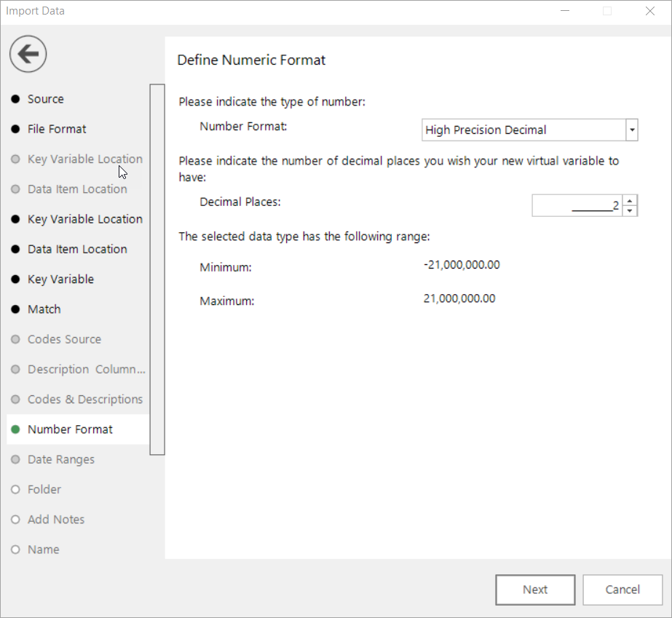Minimize the Import Data window
The height and width of the screenshot is (618, 672).
coord(565,11)
